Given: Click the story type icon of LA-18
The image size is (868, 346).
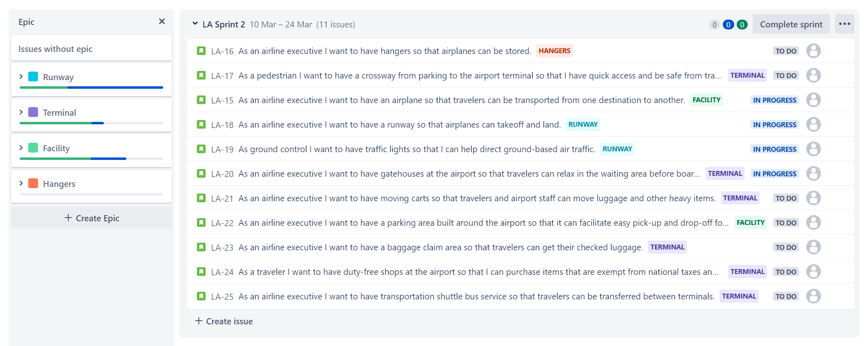Looking at the screenshot, I should pos(201,124).
